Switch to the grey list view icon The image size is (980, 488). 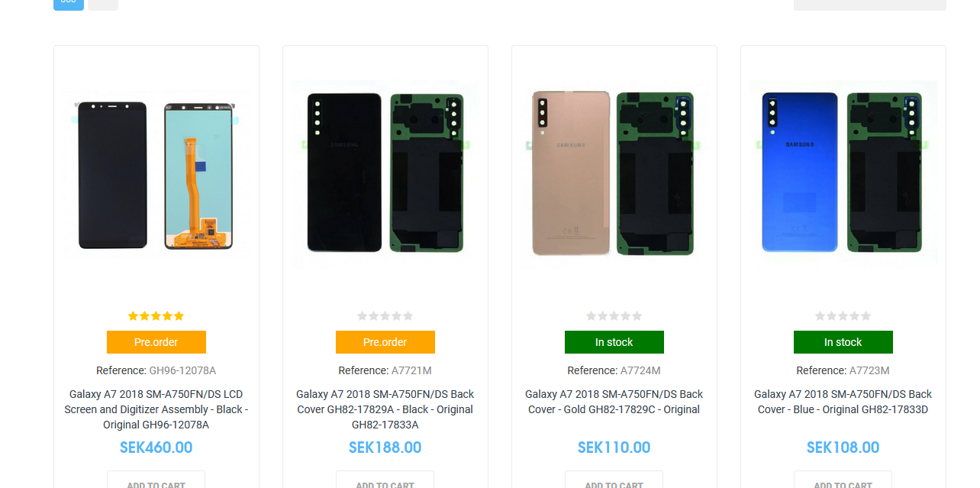pyautogui.click(x=103, y=4)
